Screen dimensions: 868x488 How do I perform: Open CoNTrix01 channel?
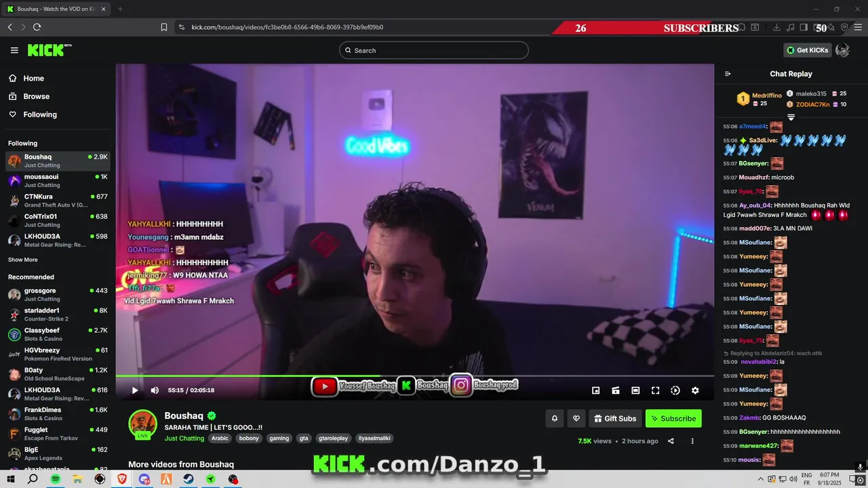point(58,220)
